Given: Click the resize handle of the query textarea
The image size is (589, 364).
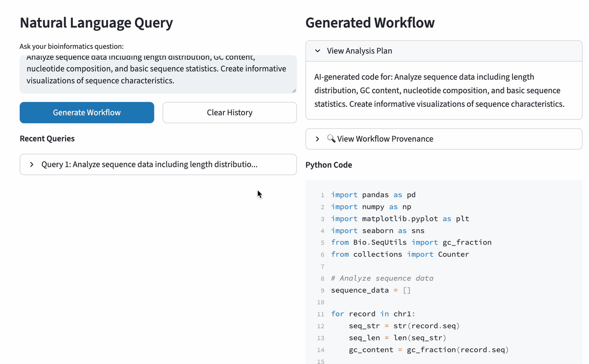Looking at the screenshot, I should point(294,90).
